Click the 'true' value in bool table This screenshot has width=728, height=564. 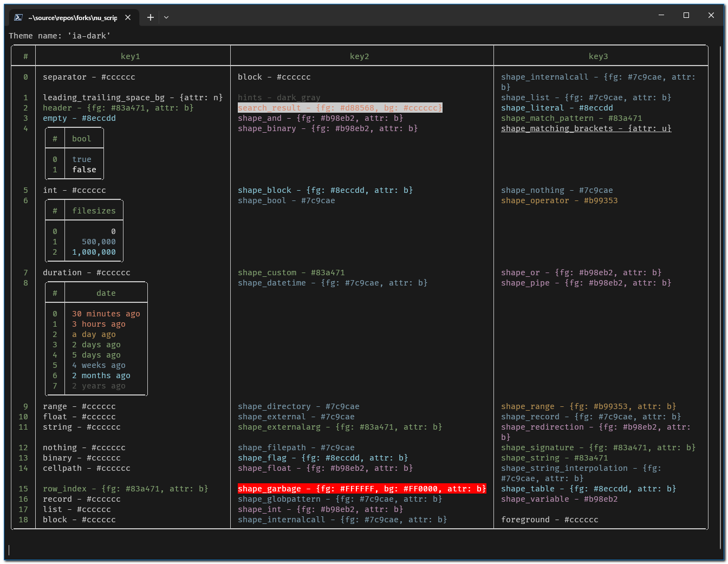[82, 159]
